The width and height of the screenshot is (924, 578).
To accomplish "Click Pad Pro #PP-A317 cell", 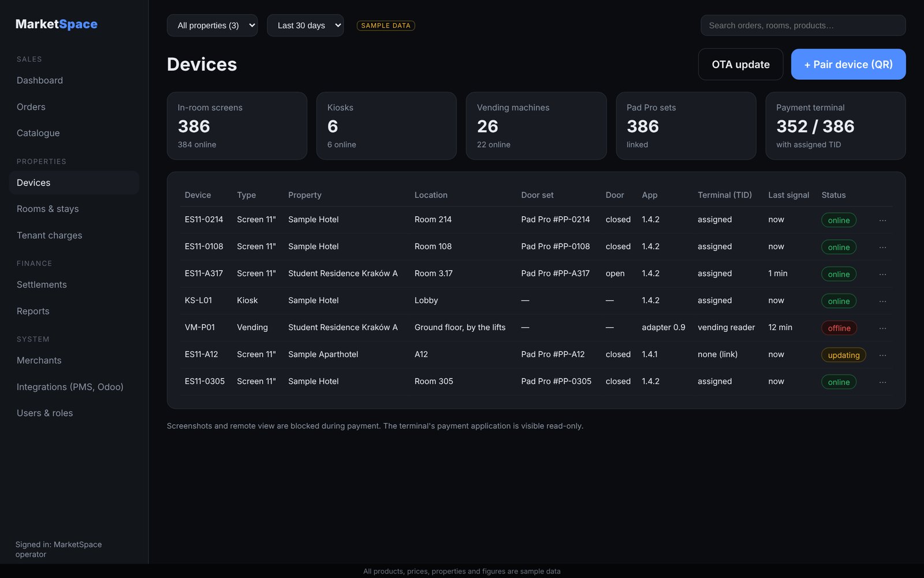I will (x=555, y=273).
